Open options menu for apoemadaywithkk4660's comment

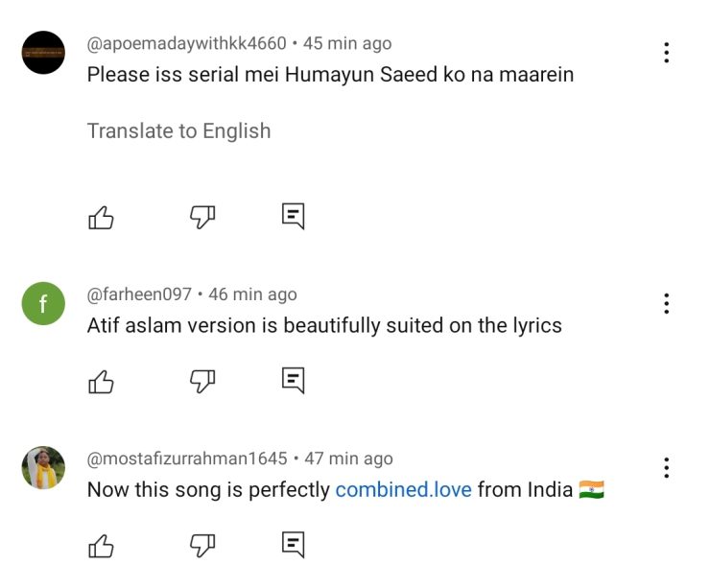[666, 53]
